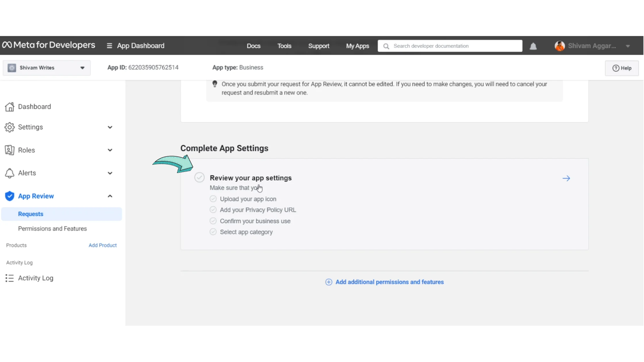The height and width of the screenshot is (362, 644).
Task: Toggle the Review your app settings checkmark circle
Action: (199, 178)
